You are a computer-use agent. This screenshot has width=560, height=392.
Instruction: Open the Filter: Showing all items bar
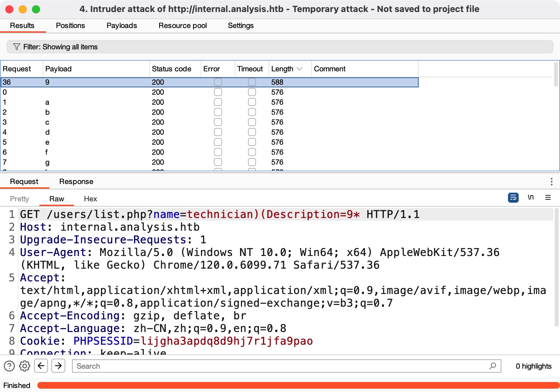280,47
